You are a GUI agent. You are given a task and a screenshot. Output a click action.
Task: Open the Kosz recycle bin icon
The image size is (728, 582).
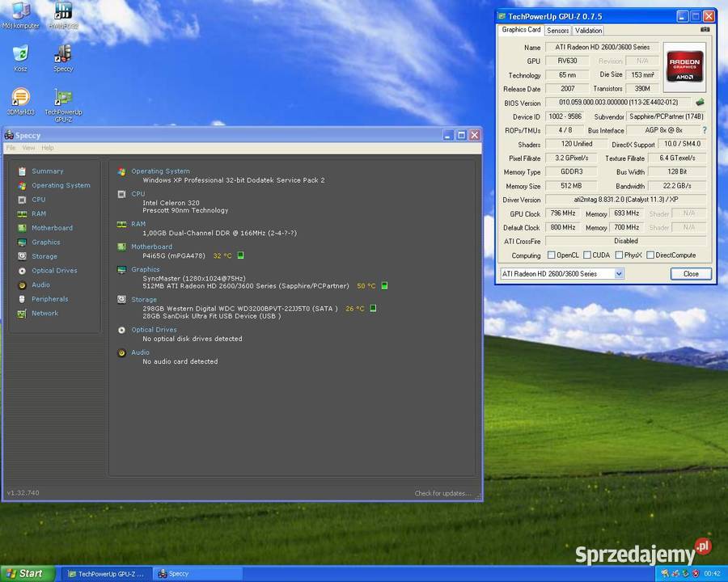20,57
